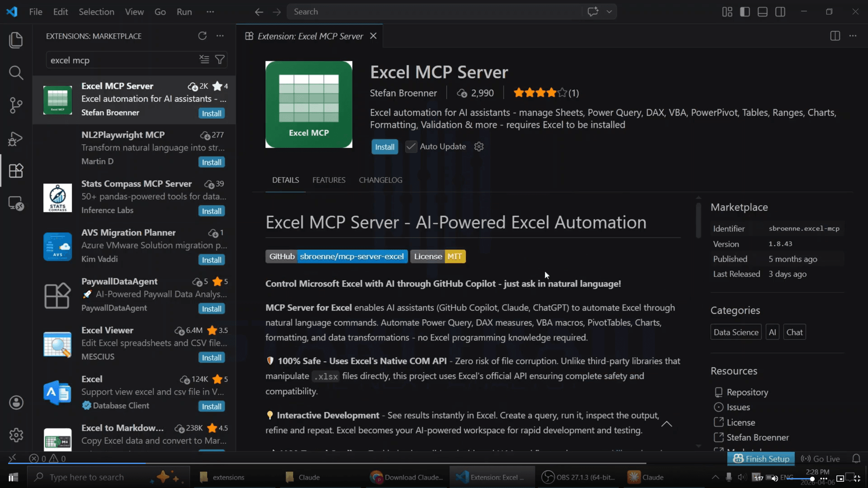Open the Accounts icon in activity bar

click(x=16, y=403)
